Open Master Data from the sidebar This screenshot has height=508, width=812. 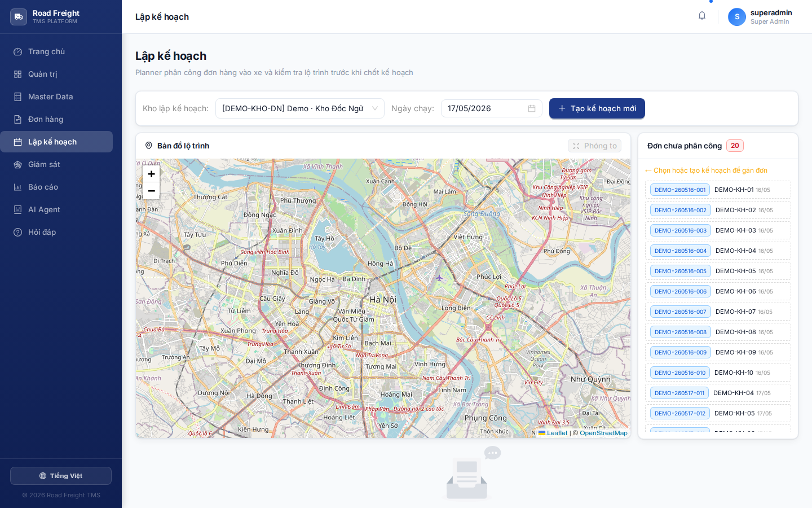click(x=56, y=97)
